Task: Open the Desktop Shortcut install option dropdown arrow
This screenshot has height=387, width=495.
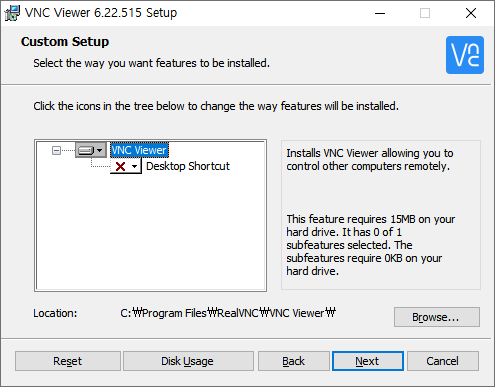Action: coord(134,166)
